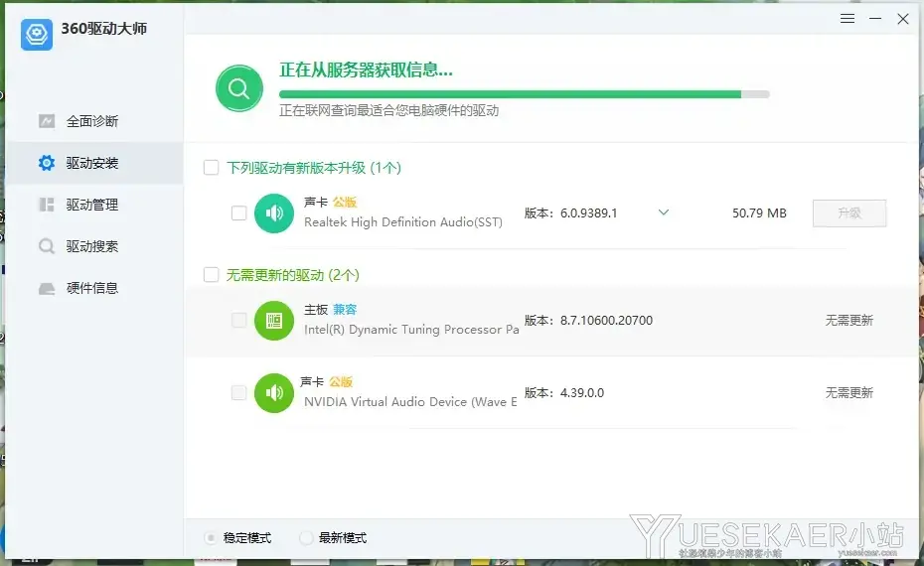Select the 最新模式 radio button
The image size is (924, 566).
(306, 538)
